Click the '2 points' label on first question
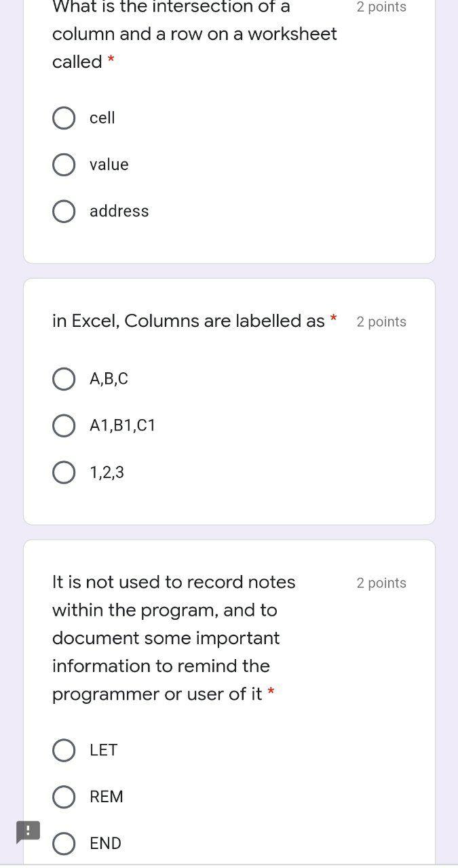Image resolution: width=458 pixels, height=868 pixels. [381, 7]
